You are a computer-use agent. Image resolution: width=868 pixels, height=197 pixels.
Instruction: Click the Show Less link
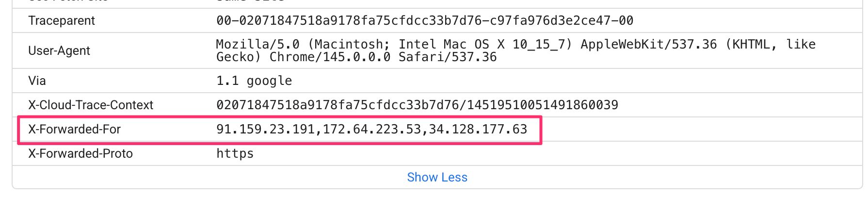(x=437, y=177)
